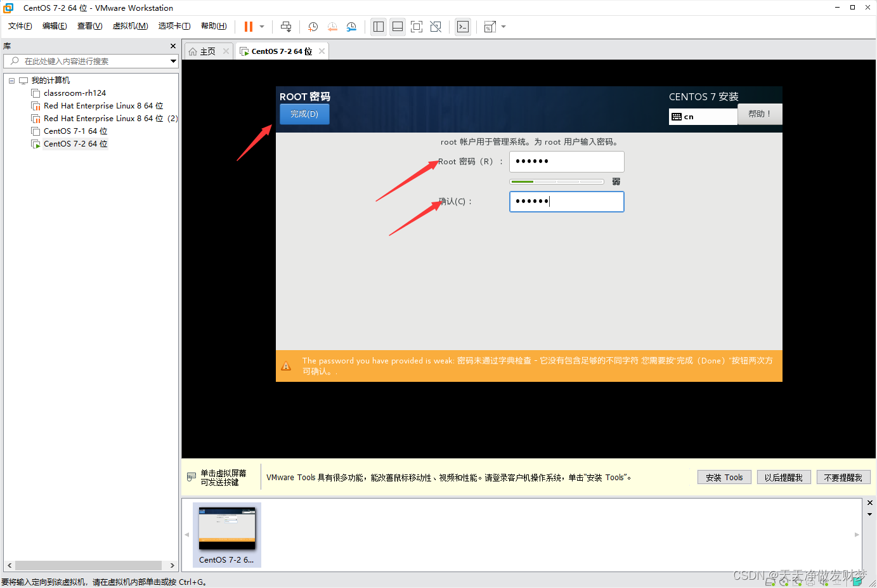Screen dimensions: 877x588
Task: Open the 编辑(E) menu
Action: 55,26
